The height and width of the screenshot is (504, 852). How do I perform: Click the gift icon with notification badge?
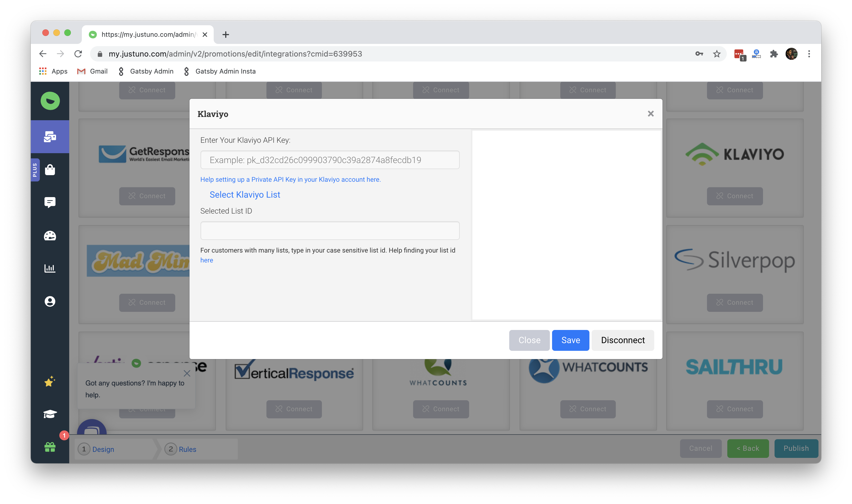click(x=50, y=447)
